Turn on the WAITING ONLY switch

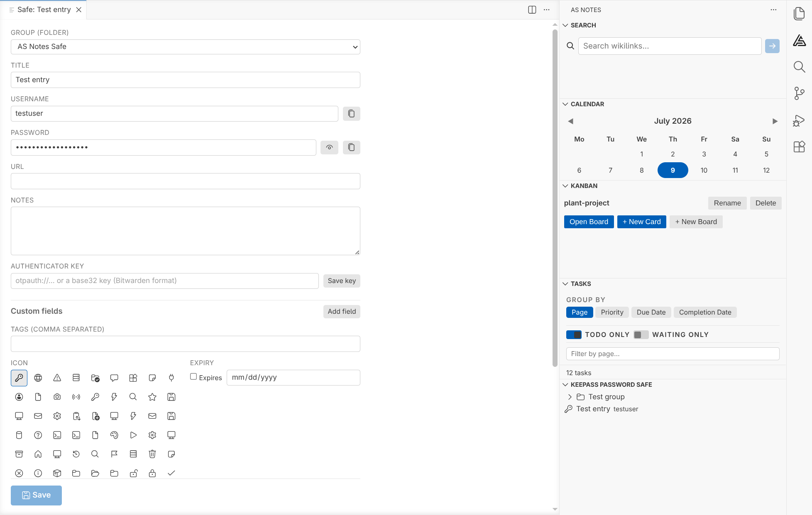641,334
